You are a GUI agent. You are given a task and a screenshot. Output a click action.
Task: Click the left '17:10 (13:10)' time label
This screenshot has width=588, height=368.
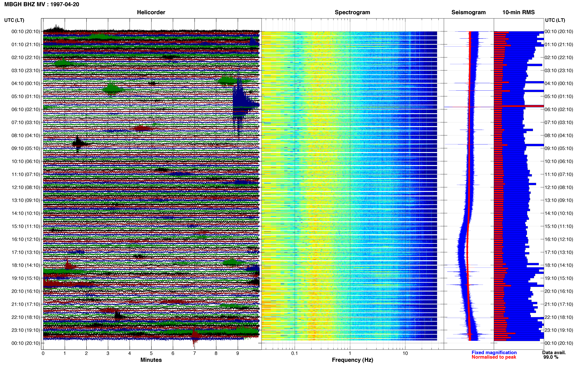click(x=26, y=252)
